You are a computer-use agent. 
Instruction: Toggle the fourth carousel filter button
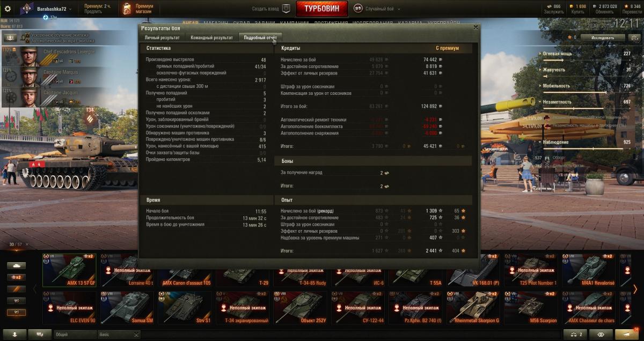[x=16, y=301]
